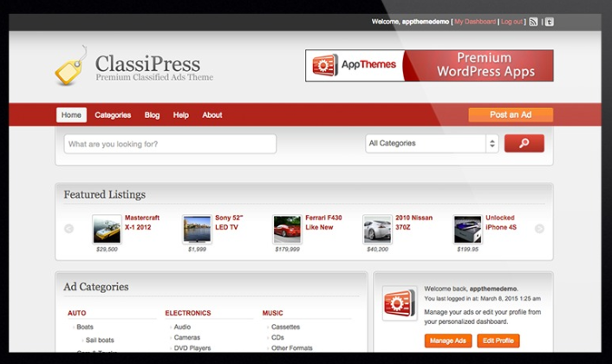Click the ClassiPress yellow tag logo
Viewport: 612px width, 364px height.
click(70, 67)
